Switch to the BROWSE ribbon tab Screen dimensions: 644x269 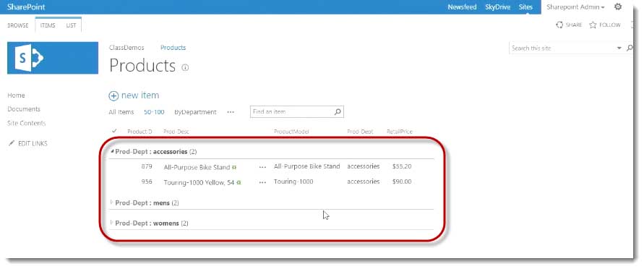click(18, 25)
